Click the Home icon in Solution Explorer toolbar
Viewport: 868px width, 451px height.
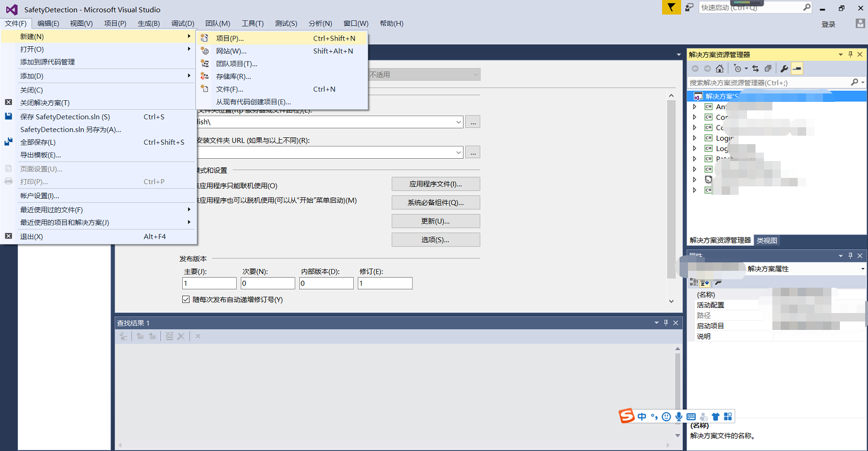(719, 69)
